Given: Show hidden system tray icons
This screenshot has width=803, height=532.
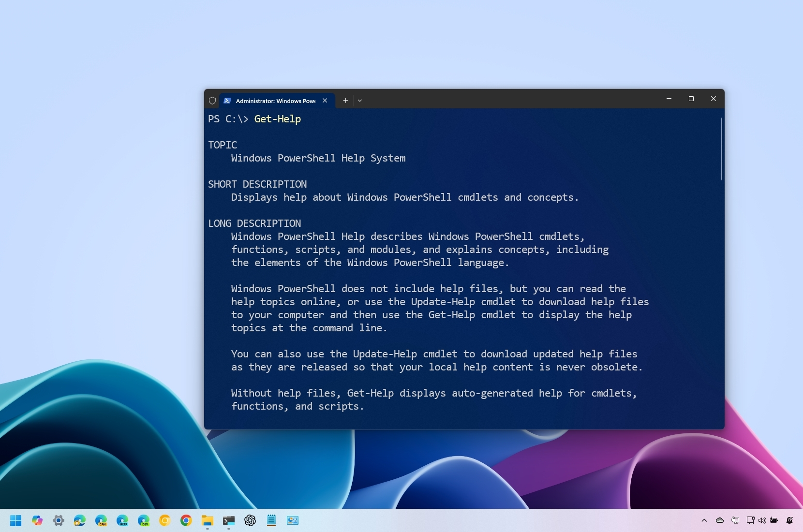Looking at the screenshot, I should [704, 520].
